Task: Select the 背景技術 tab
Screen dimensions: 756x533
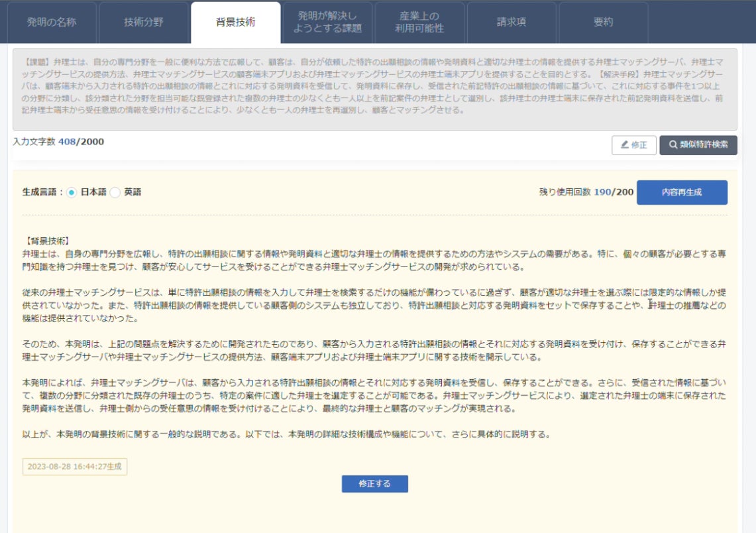Action: [236, 22]
